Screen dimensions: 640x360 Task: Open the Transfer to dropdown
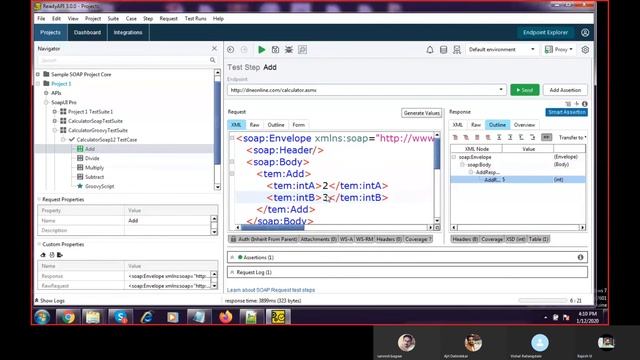coord(572,138)
